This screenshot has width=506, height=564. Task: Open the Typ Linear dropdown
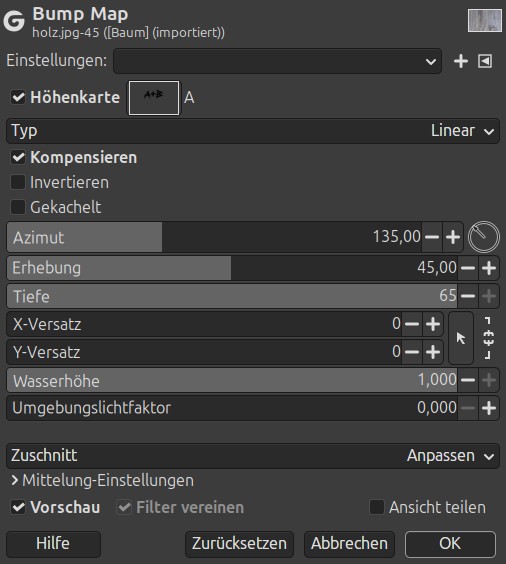coord(253,131)
